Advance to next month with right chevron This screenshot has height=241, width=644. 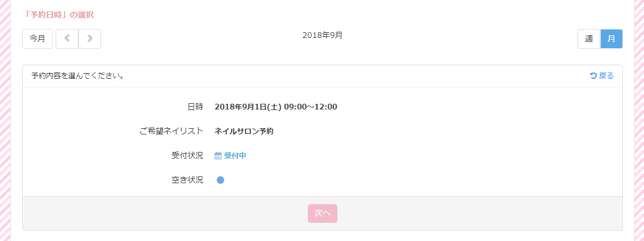[90, 39]
